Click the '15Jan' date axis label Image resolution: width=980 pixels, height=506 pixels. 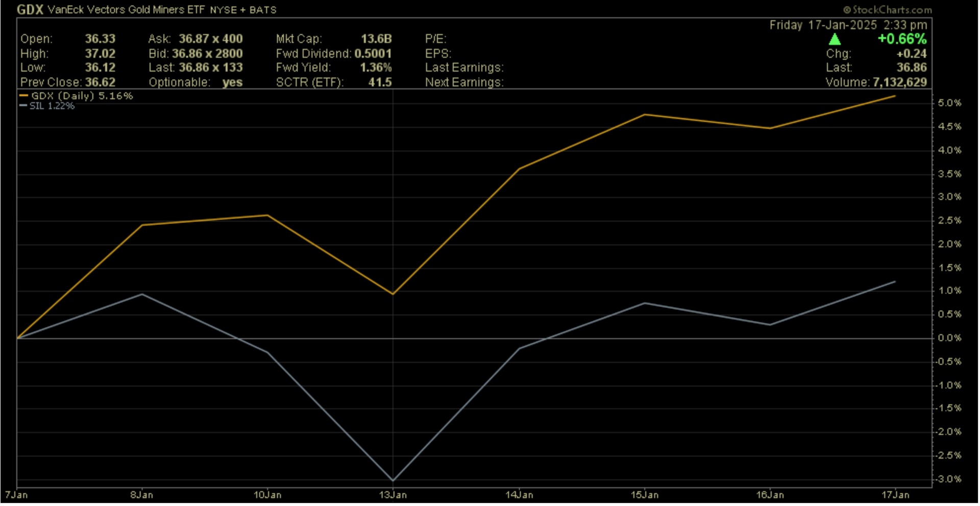[x=645, y=495]
